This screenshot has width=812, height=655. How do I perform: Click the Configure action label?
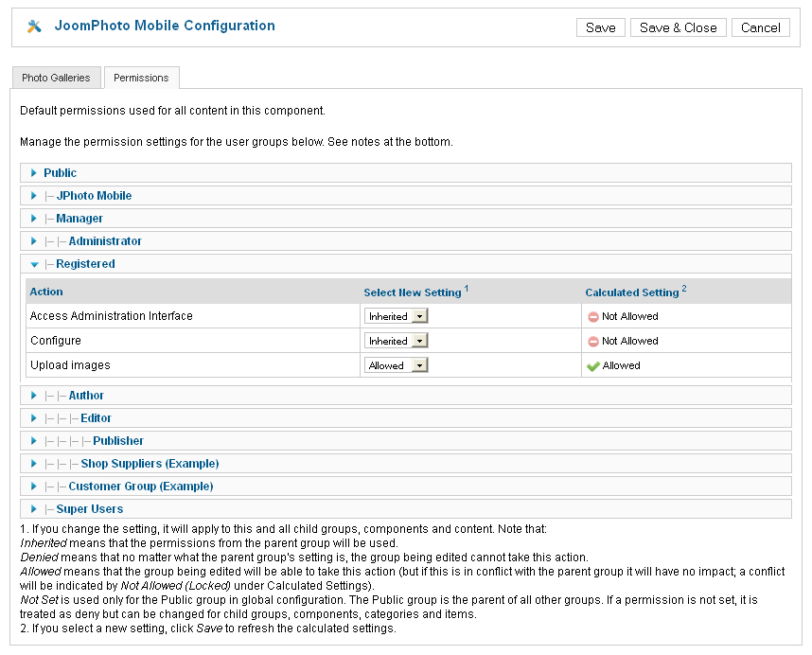56,341
